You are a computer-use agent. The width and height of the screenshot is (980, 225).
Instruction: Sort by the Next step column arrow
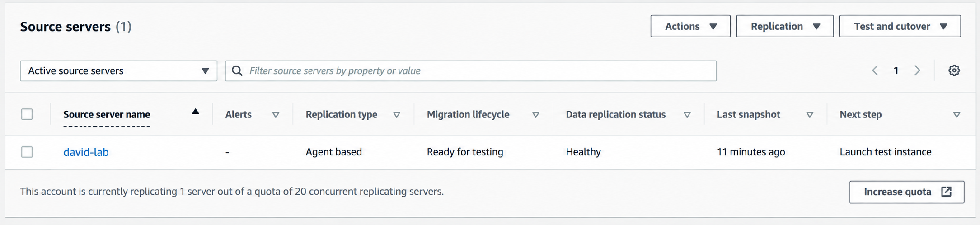click(x=957, y=115)
